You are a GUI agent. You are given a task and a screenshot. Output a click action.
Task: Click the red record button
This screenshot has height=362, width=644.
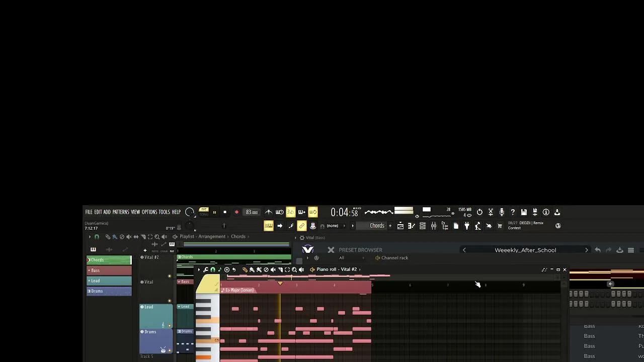(236, 212)
